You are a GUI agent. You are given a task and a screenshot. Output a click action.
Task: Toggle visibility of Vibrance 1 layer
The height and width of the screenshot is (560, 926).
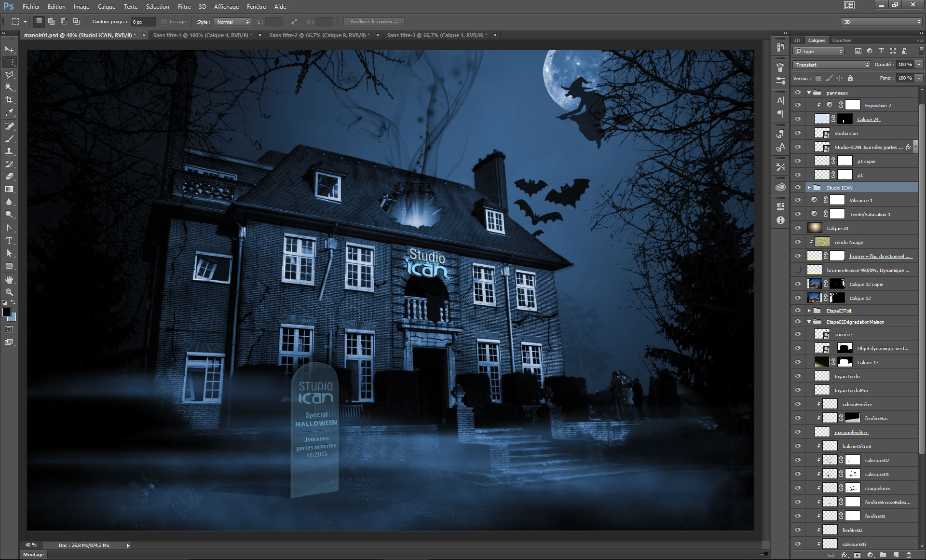[797, 200]
